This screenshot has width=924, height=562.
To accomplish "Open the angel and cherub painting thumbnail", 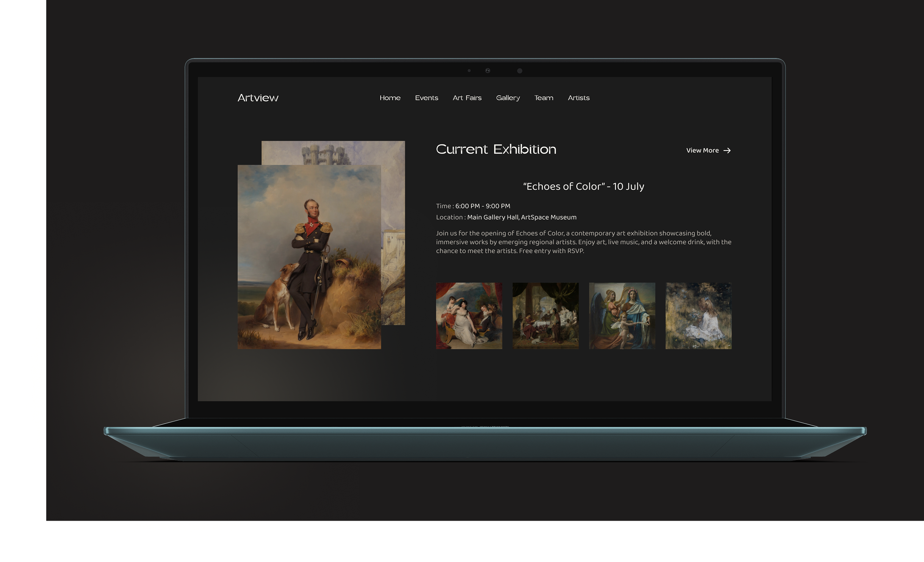I will (622, 316).
